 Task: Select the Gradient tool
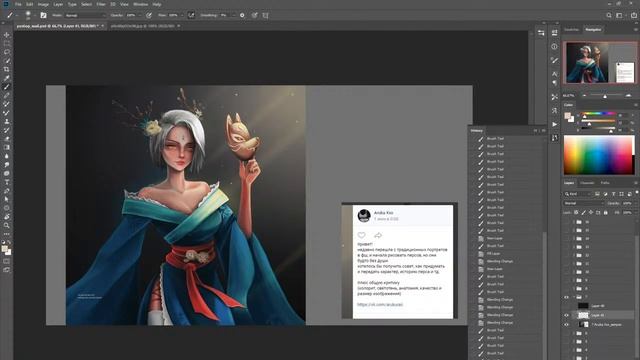pyautogui.click(x=7, y=147)
